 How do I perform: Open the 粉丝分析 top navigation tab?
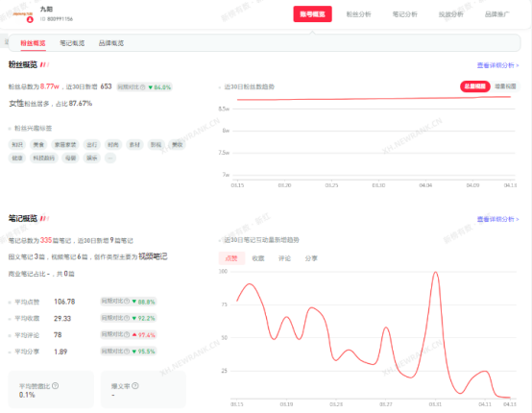pyautogui.click(x=358, y=14)
